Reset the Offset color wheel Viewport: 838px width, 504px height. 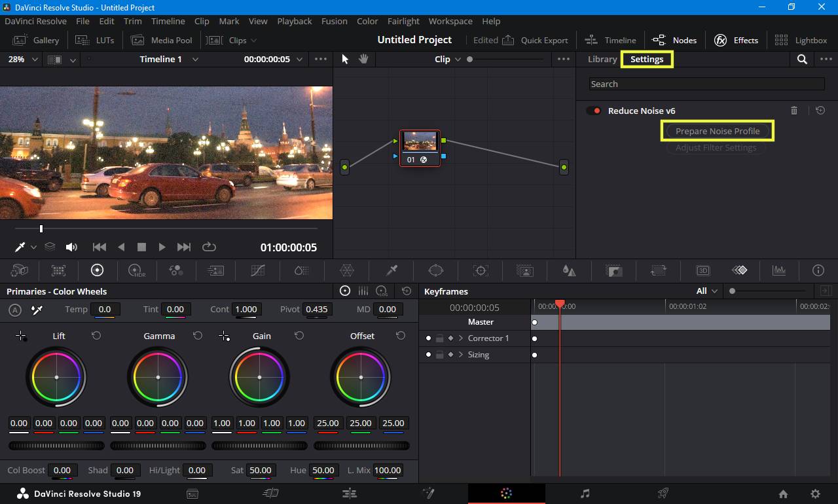401,336
